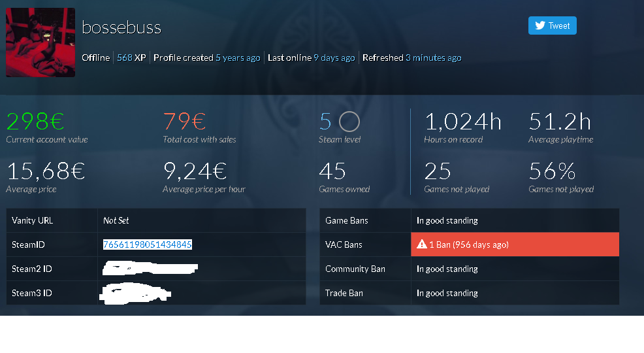Click the Tweet button
The width and height of the screenshot is (644, 353).
552,25
